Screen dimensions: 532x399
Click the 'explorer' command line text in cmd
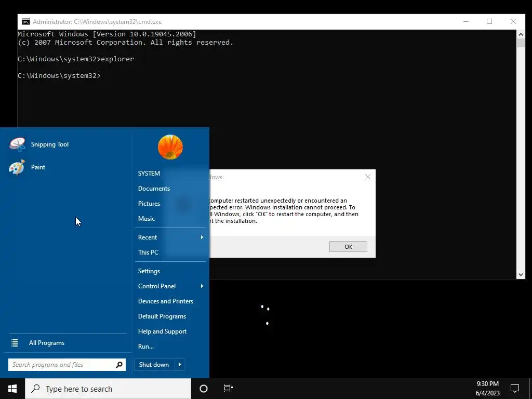117,59
